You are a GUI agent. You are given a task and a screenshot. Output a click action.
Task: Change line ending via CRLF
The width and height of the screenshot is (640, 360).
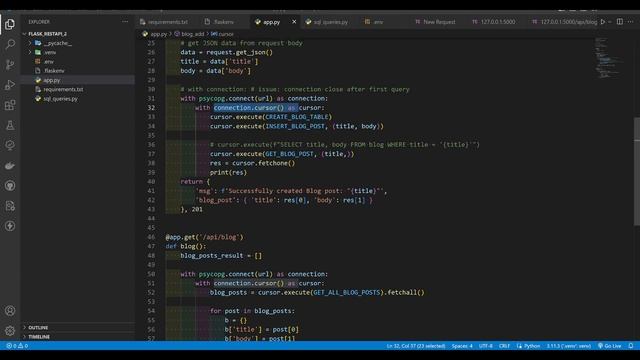(x=504, y=346)
